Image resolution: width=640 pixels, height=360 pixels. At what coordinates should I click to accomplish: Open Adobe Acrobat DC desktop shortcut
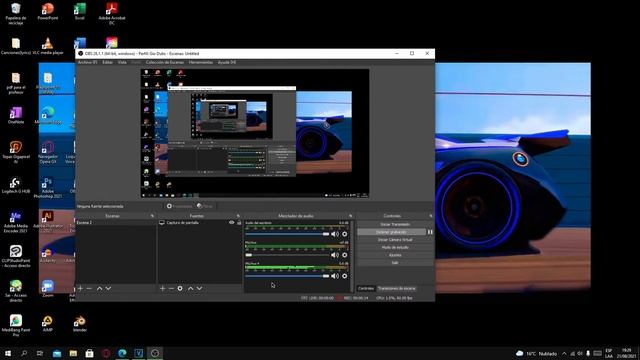pyautogui.click(x=112, y=13)
